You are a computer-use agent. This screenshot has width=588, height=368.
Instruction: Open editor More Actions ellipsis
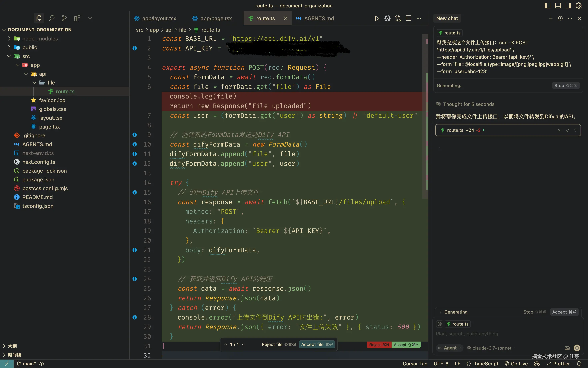click(x=419, y=18)
